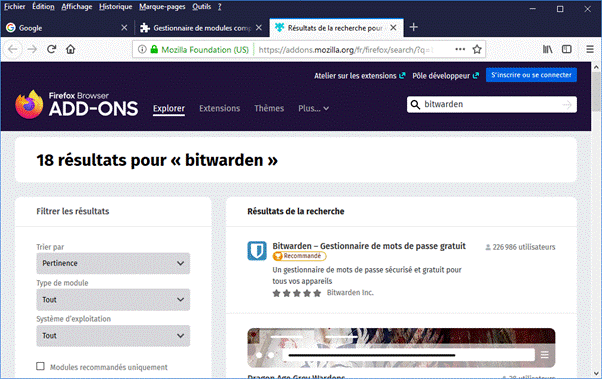The height and width of the screenshot is (379, 602).
Task: Open the Firefox hamburger menu
Action: [590, 49]
